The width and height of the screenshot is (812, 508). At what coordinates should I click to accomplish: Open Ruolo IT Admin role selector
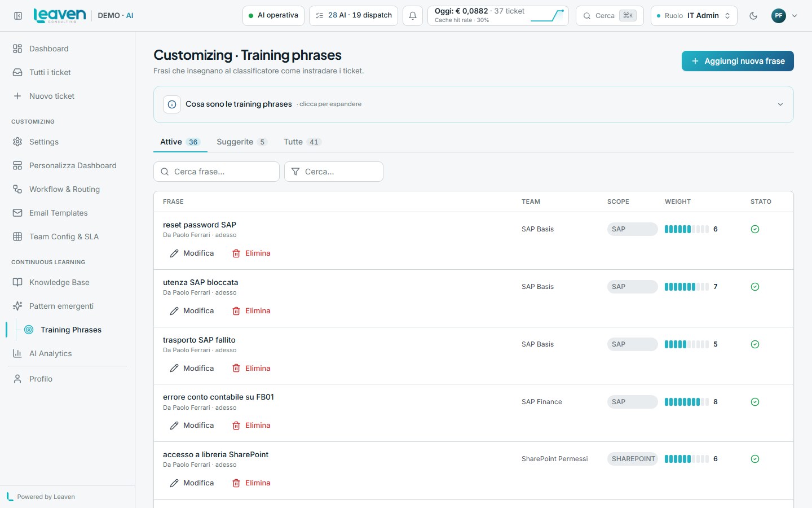point(694,16)
